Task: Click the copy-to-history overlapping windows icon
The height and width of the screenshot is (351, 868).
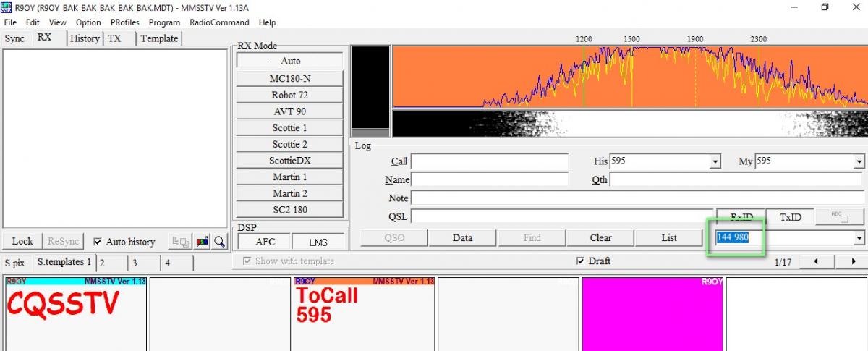Action: click(x=180, y=242)
